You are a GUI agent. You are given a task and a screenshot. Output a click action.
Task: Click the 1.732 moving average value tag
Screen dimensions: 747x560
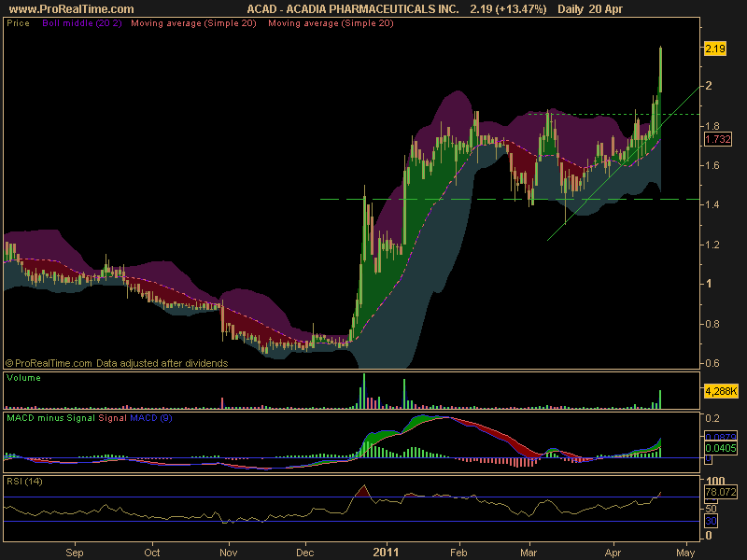717,139
